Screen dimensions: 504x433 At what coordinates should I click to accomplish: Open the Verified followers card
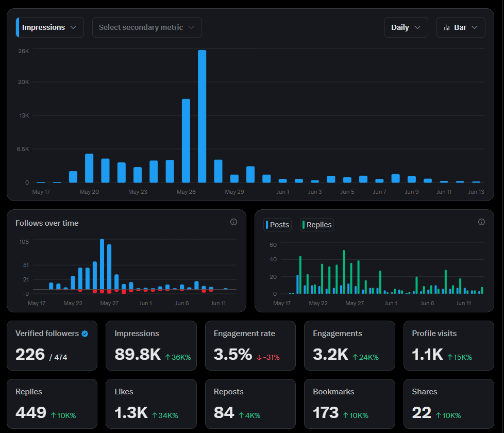pos(52,345)
